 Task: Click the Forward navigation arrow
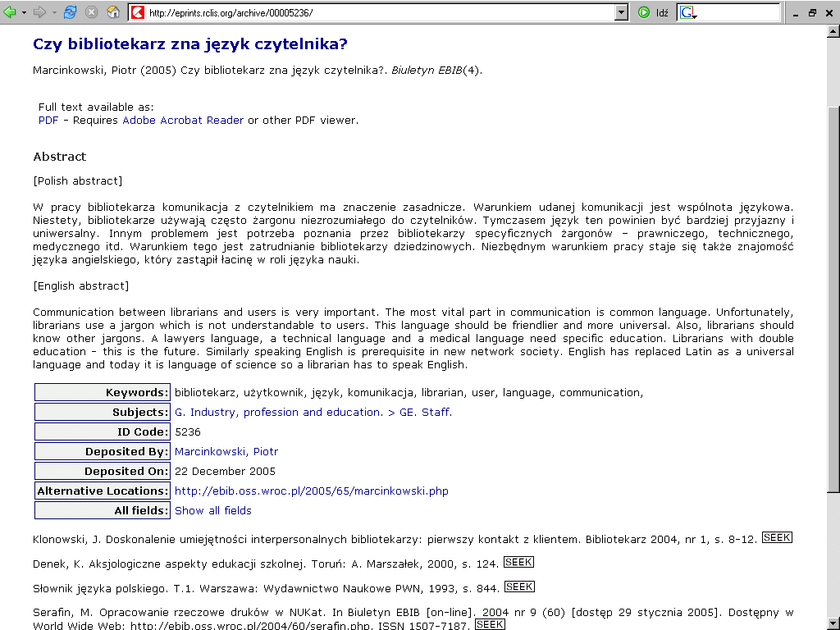[39, 12]
